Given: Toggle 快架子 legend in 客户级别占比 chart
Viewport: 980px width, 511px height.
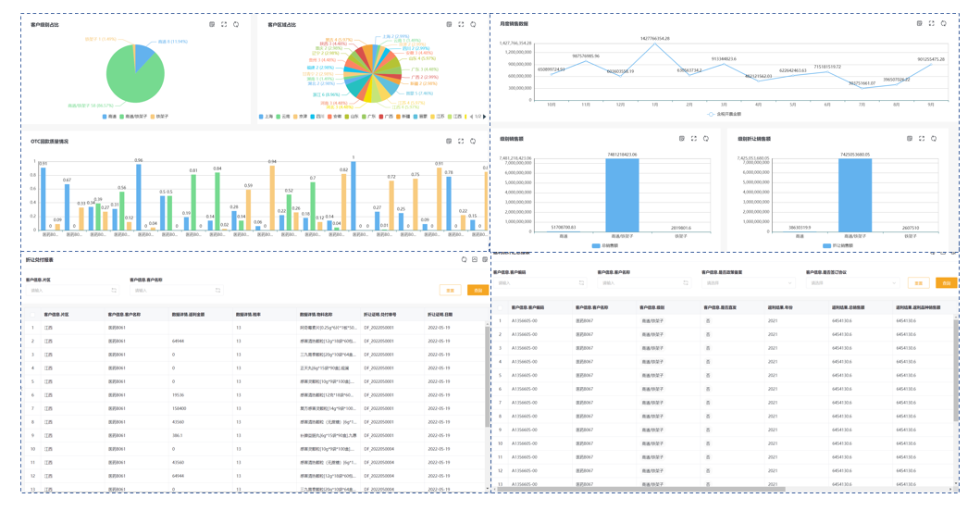Looking at the screenshot, I should pyautogui.click(x=159, y=117).
